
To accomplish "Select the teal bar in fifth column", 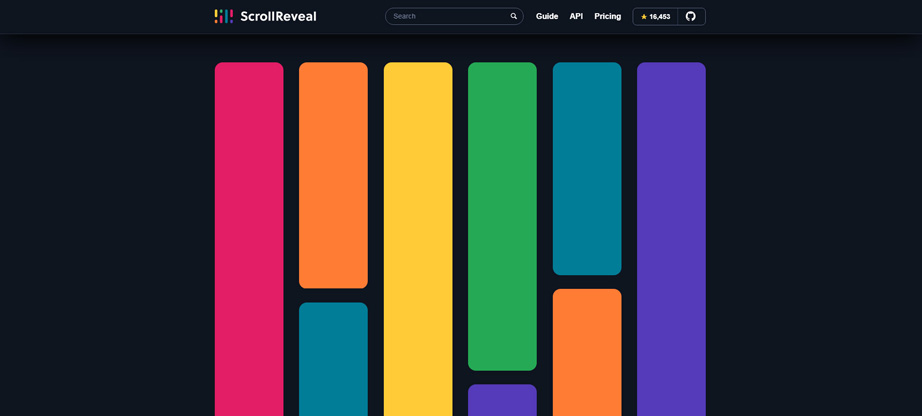I will click(587, 169).
